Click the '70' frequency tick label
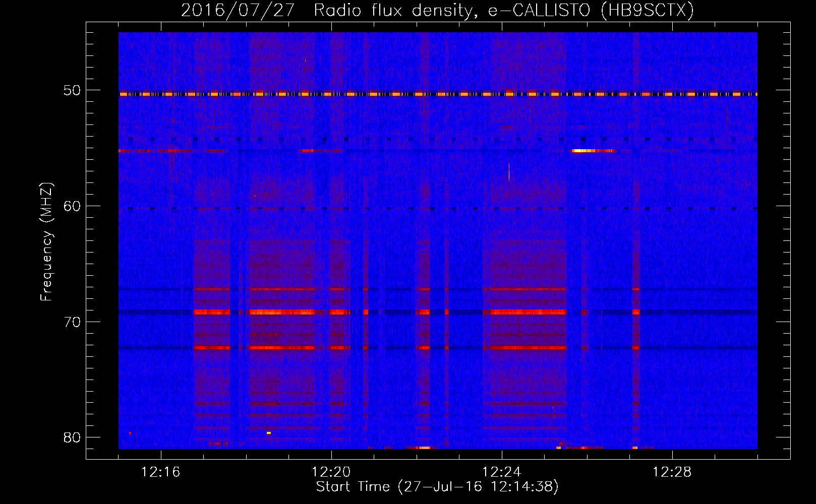Image resolution: width=816 pixels, height=504 pixels. [x=72, y=322]
